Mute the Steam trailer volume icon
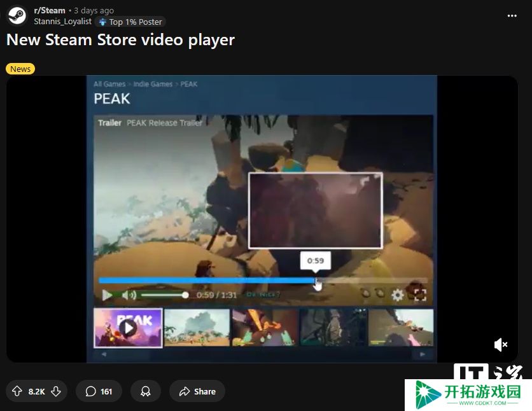Viewport: 532px width, 411px height. 129,295
